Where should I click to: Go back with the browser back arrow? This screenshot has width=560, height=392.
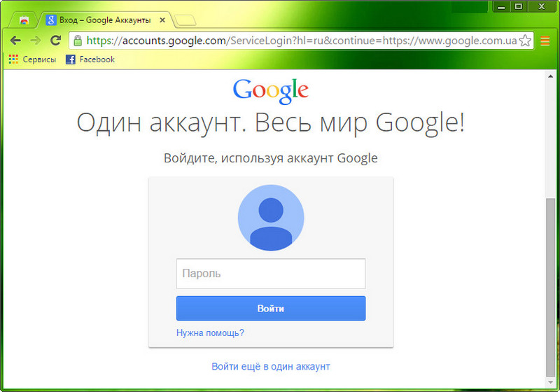point(15,41)
